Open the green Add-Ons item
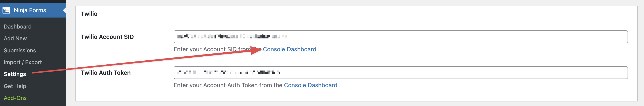The height and width of the screenshot is (106, 644). [x=15, y=98]
